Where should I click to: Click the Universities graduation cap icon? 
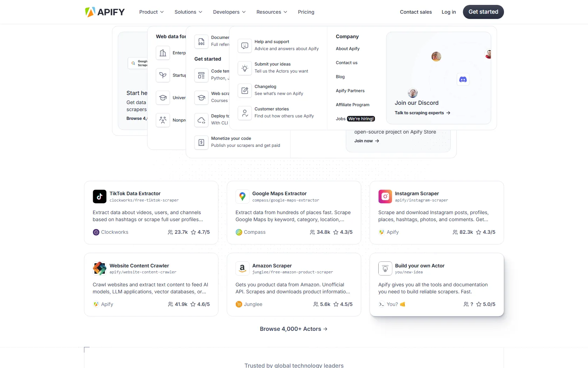click(163, 97)
